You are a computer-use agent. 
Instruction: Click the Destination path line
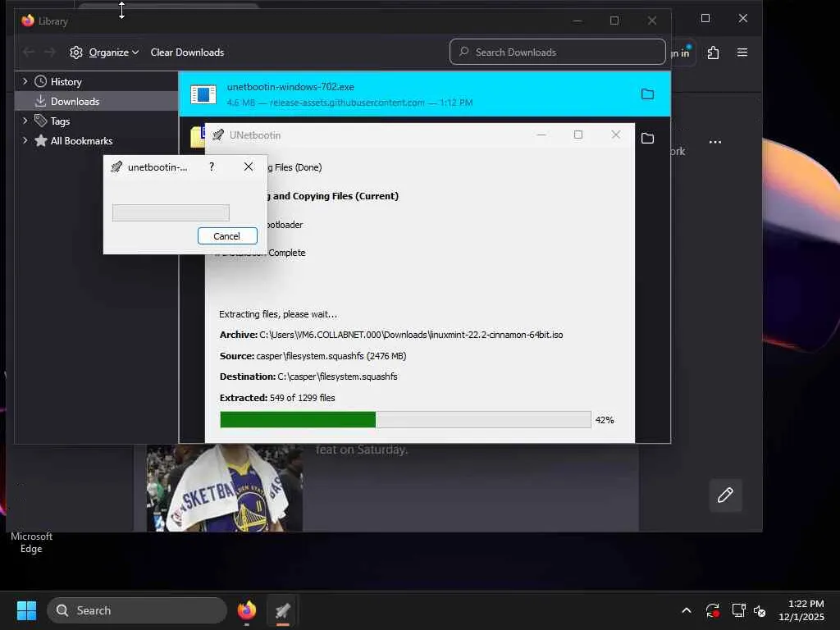point(308,377)
